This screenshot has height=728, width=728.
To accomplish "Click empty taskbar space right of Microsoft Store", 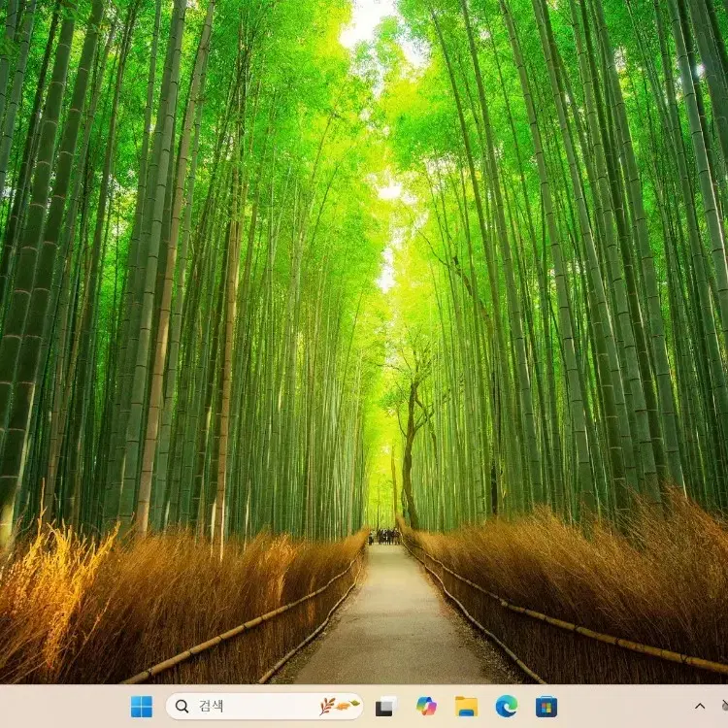I will pos(621,707).
